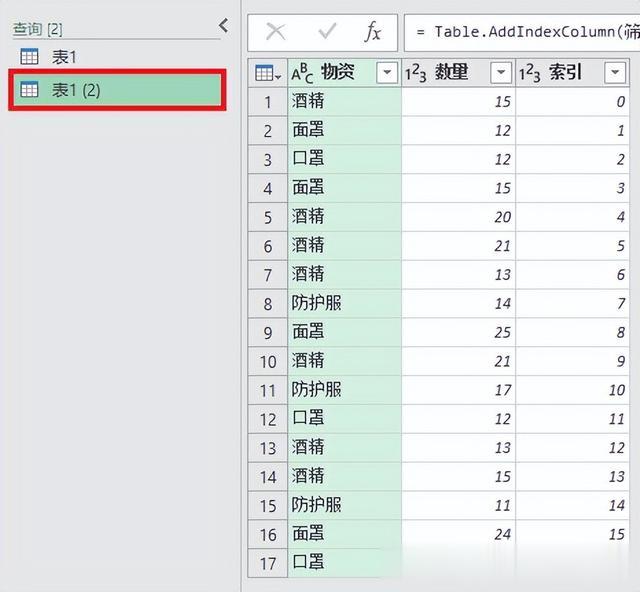The width and height of the screenshot is (640, 592).
Task: Click quantity 11 in row 15
Action: (x=459, y=505)
